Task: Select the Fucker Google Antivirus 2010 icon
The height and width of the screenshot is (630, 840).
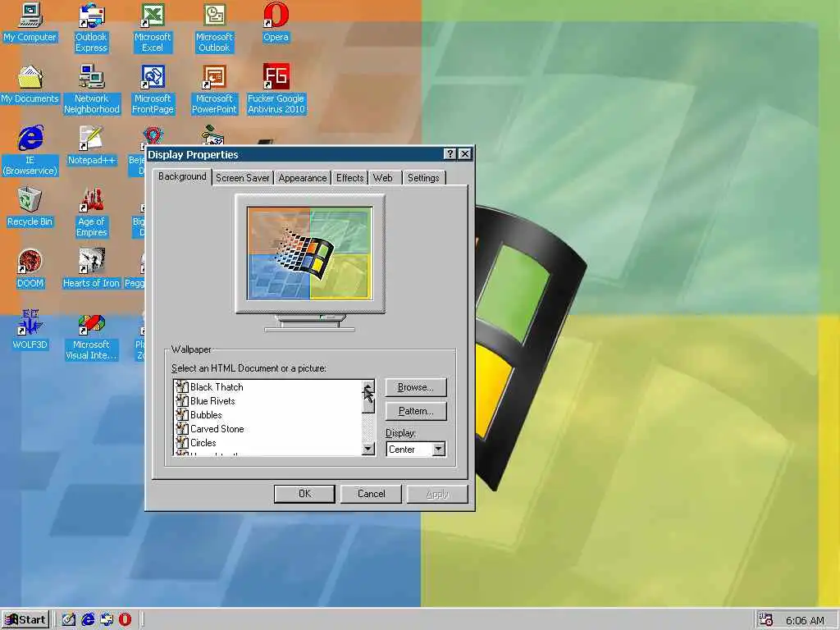Action: (x=276, y=89)
